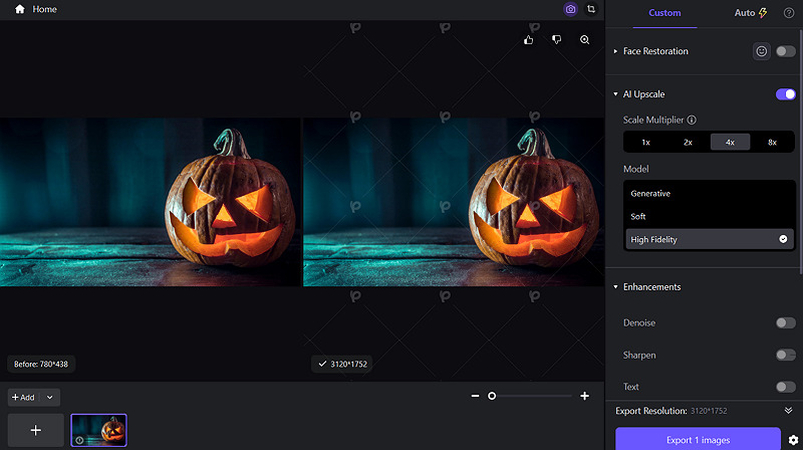Click the magnifier zoom-in icon on preview
The image size is (803, 450).
[x=584, y=40]
